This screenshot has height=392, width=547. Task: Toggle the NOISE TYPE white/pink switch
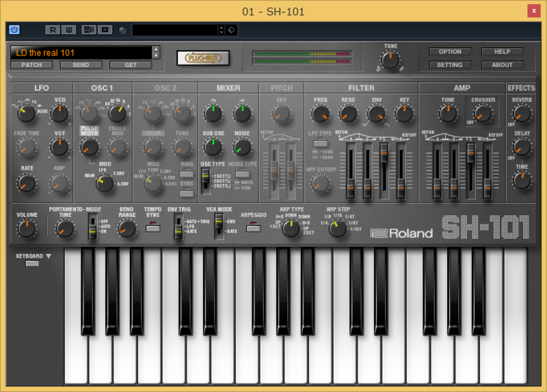click(x=243, y=174)
